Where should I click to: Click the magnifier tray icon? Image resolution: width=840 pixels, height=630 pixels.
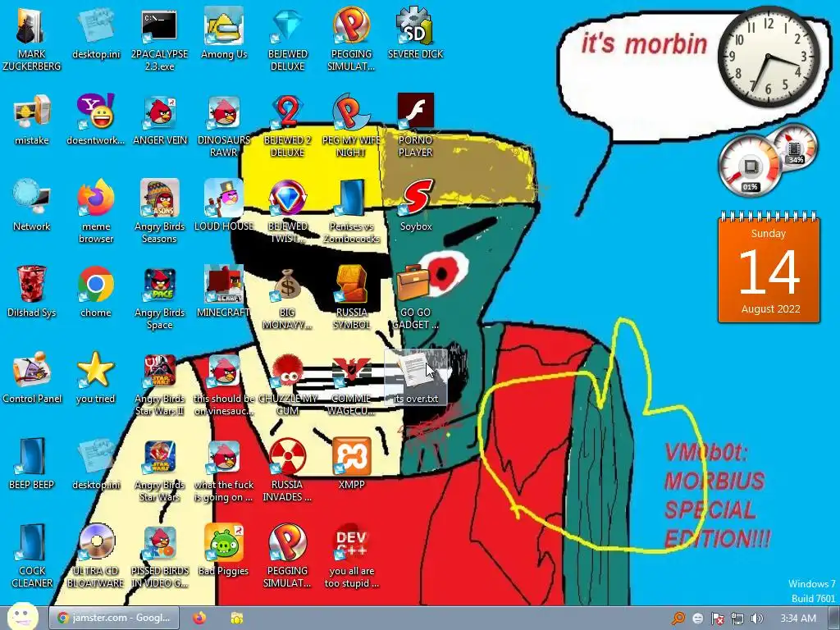click(678, 619)
